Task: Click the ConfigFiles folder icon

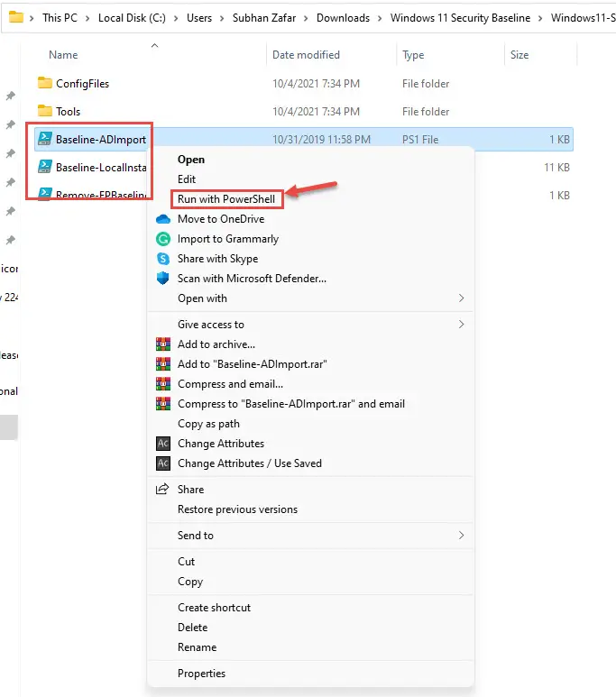Action: (x=45, y=83)
